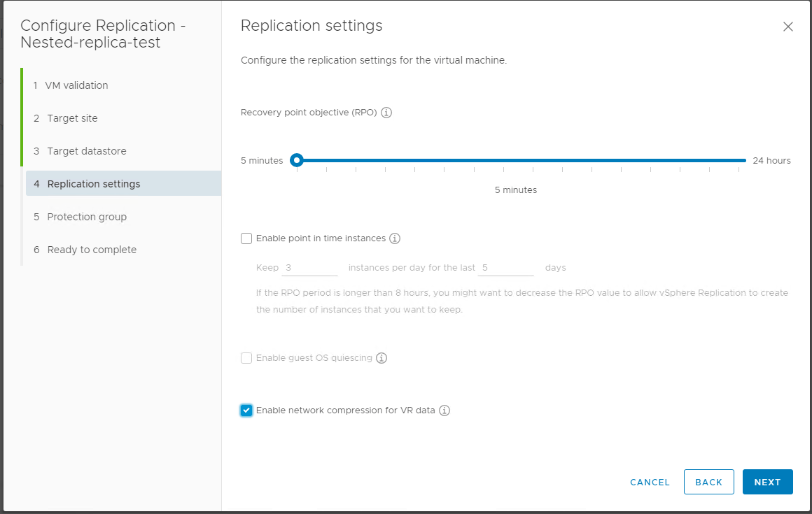Select Replication settings step
The image size is (812, 514).
click(93, 184)
